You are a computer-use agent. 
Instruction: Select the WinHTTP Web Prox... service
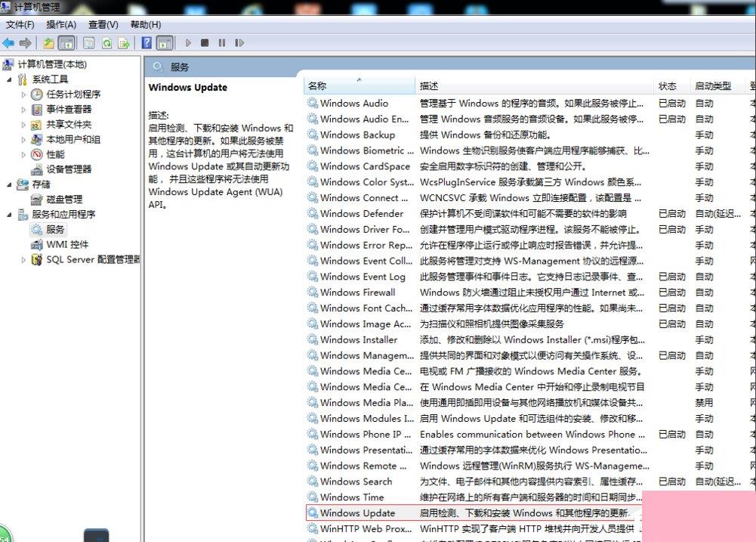pyautogui.click(x=475, y=528)
